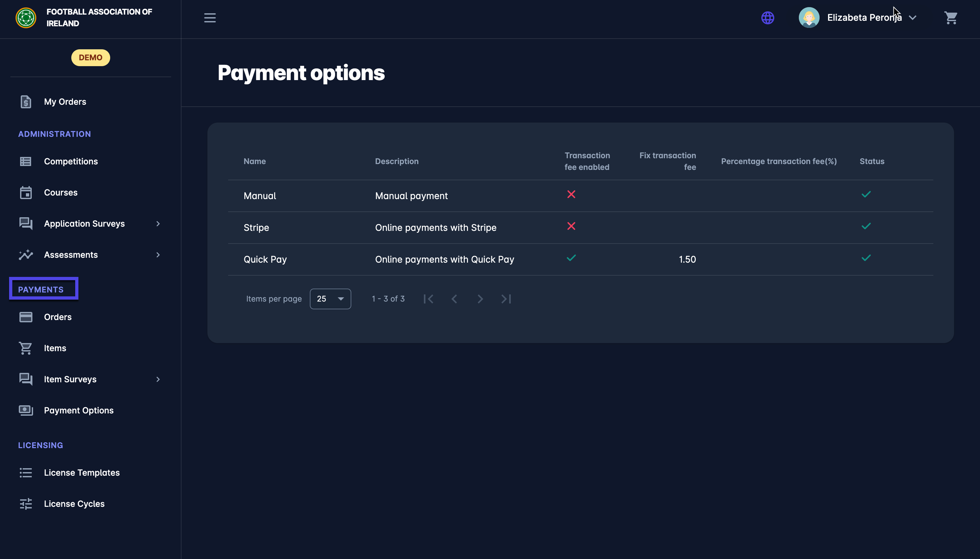Click the next page arrow

tap(480, 299)
